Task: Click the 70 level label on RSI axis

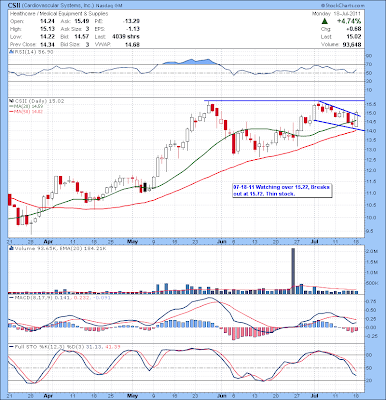Action: click(369, 64)
